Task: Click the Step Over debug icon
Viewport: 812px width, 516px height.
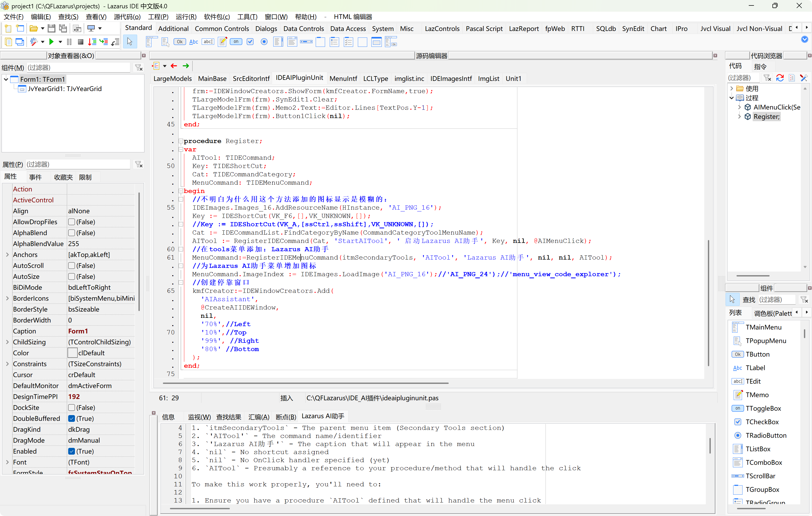Action: coord(104,42)
